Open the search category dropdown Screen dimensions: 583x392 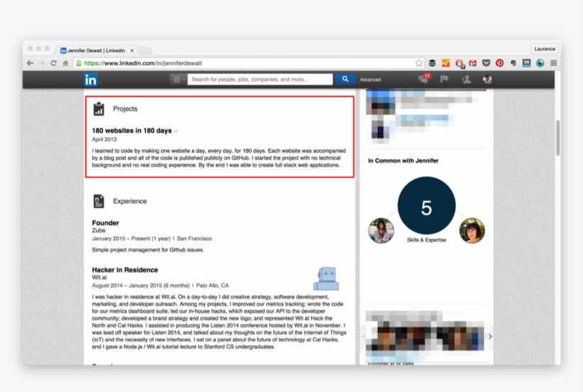(178, 79)
